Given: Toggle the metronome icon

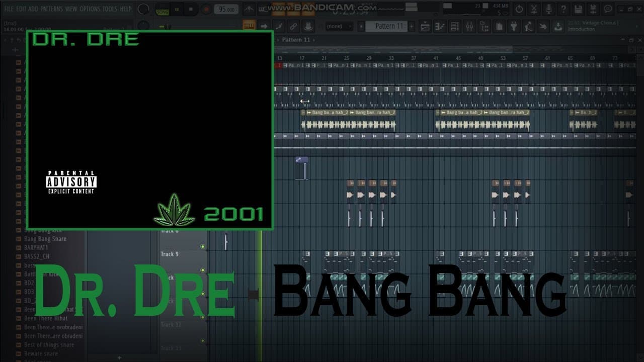Looking at the screenshot, I should [x=249, y=10].
